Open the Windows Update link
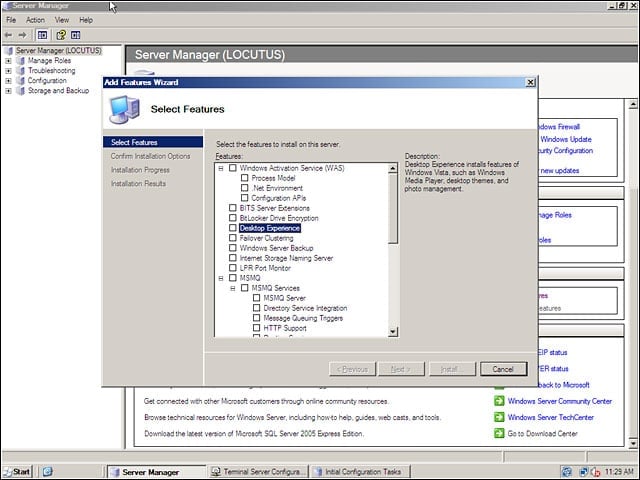640x480 pixels. pos(566,139)
